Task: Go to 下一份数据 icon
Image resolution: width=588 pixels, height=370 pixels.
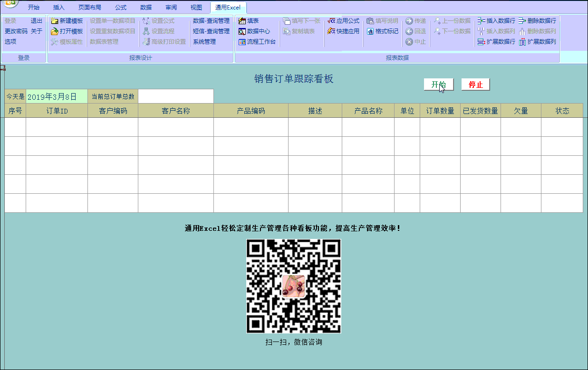Action: pyautogui.click(x=437, y=31)
